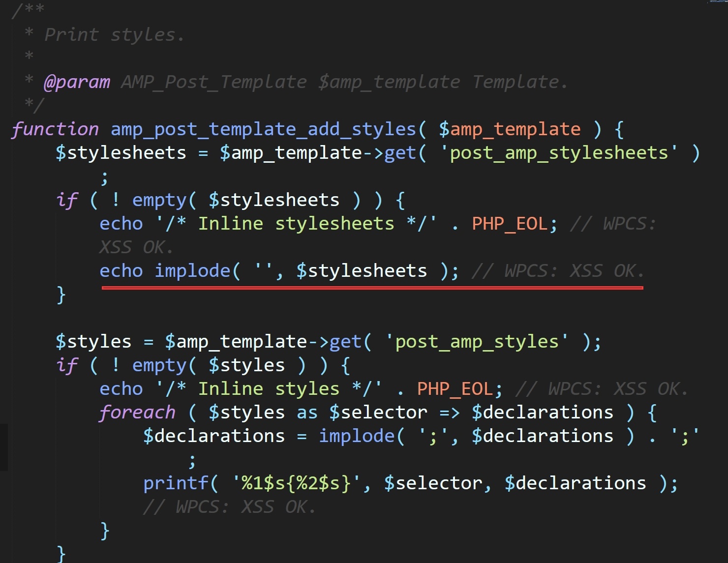Click the $selector variable after 'as'
This screenshot has height=563, width=728.
point(378,413)
